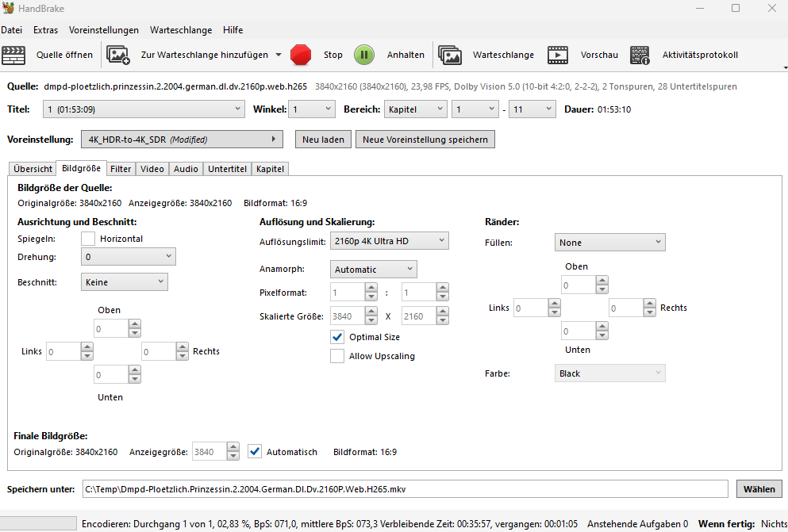
Task: Increase the Anzeigegröße 3840 stepper
Action: click(x=233, y=447)
